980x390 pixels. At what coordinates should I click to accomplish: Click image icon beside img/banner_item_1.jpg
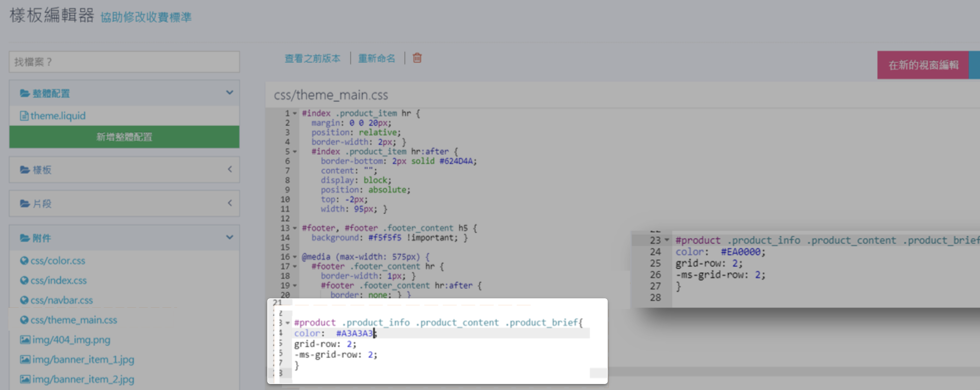coord(25,360)
